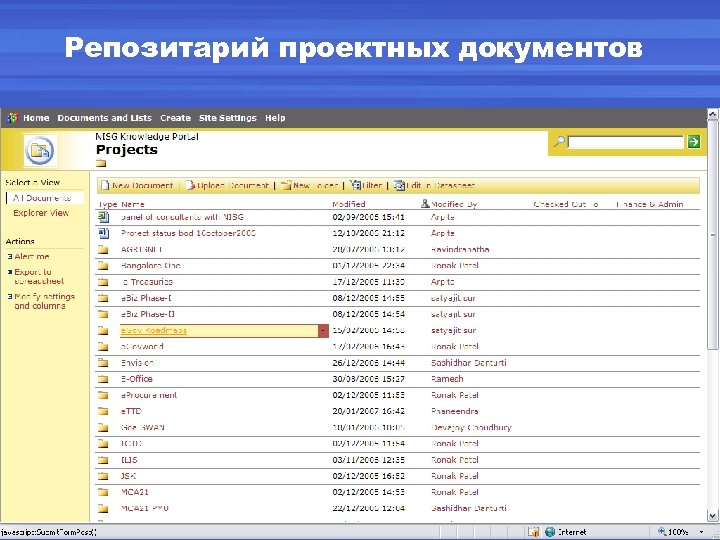
Task: Open the E-Office folder
Action: [136, 379]
